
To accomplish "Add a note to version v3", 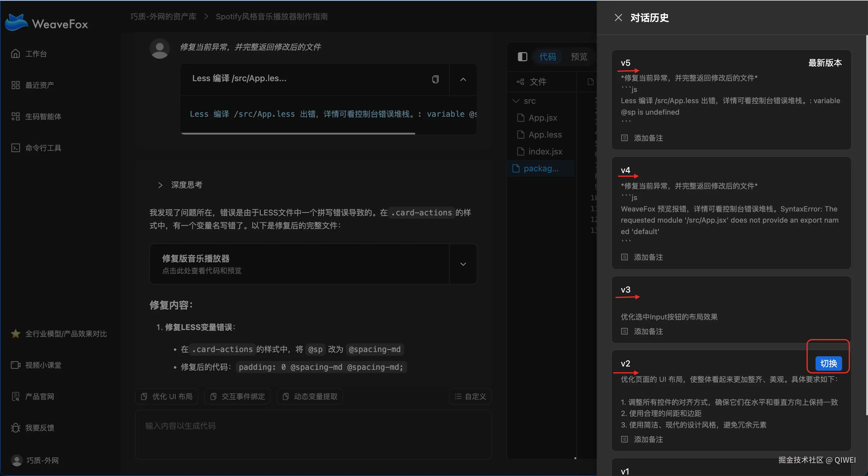I will point(642,331).
